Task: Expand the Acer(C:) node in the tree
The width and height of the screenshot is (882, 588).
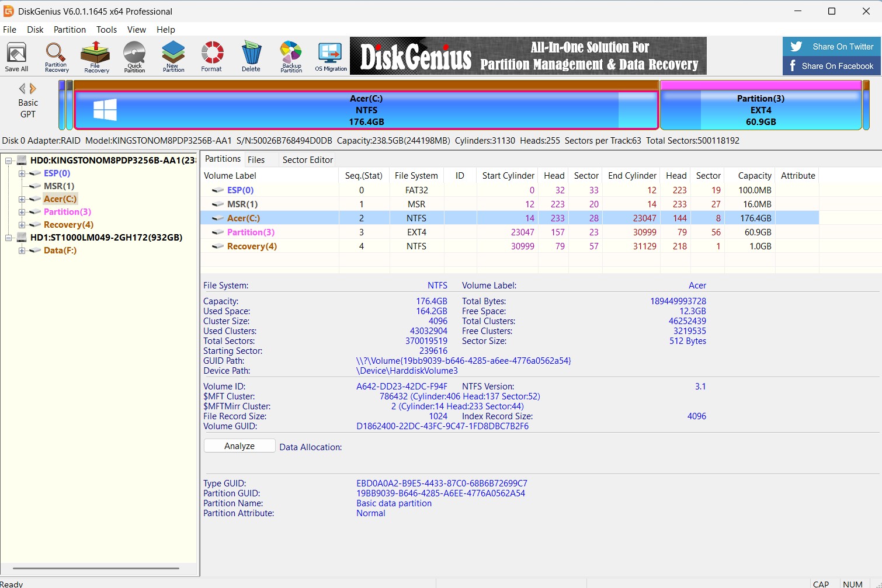Action: 22,199
